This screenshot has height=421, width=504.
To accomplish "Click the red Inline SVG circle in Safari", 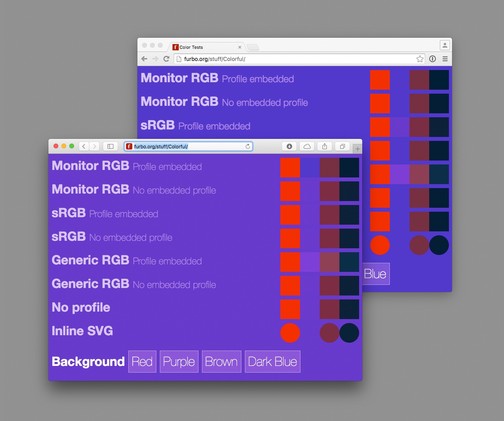I will pyautogui.click(x=290, y=333).
